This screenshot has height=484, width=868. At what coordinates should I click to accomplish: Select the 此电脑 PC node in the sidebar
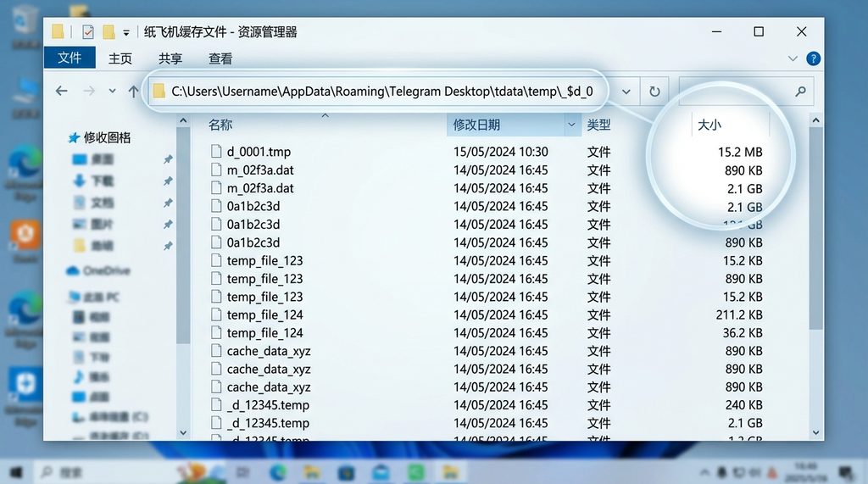pyautogui.click(x=93, y=298)
